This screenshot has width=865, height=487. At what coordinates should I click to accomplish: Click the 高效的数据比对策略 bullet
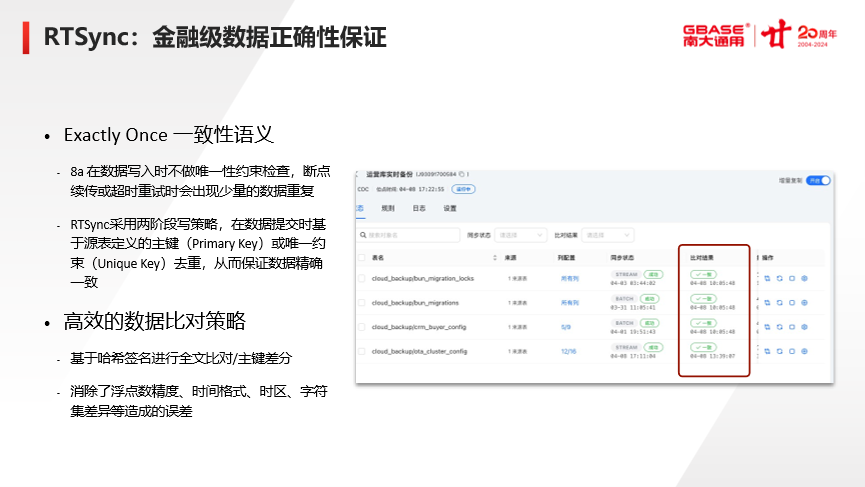coord(154,321)
